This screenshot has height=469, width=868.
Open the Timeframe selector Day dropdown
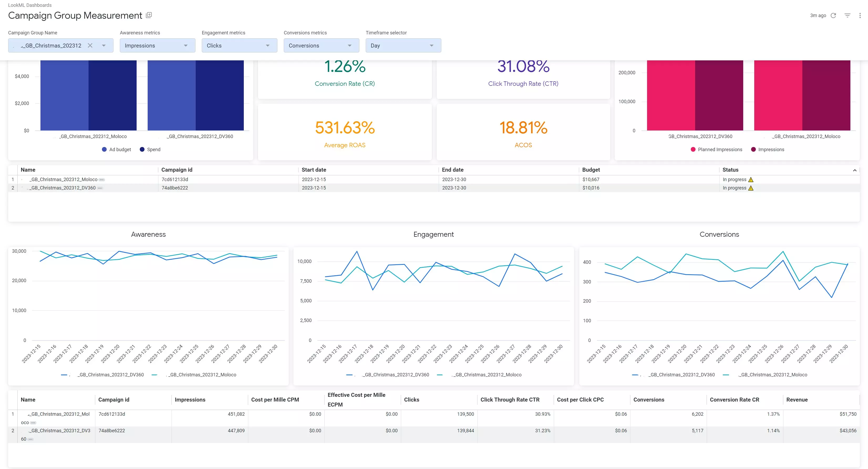click(403, 45)
